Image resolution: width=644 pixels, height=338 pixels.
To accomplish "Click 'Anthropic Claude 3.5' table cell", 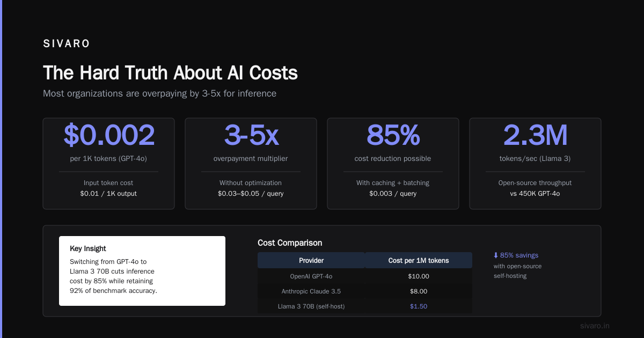I will click(x=311, y=291).
